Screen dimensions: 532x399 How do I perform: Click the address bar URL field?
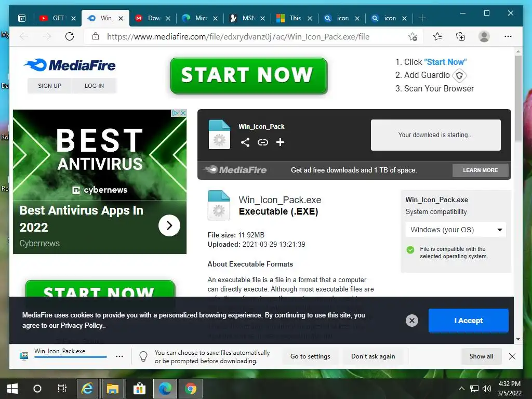[238, 37]
